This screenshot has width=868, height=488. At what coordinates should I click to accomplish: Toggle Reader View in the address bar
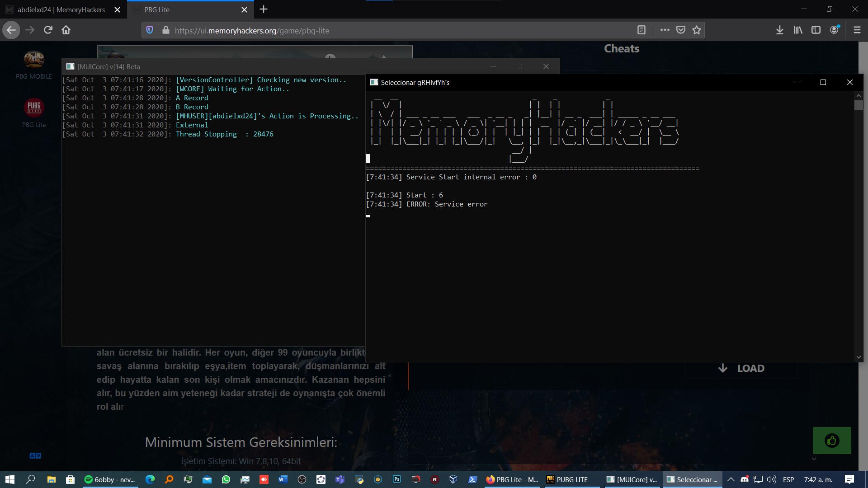[x=641, y=30]
